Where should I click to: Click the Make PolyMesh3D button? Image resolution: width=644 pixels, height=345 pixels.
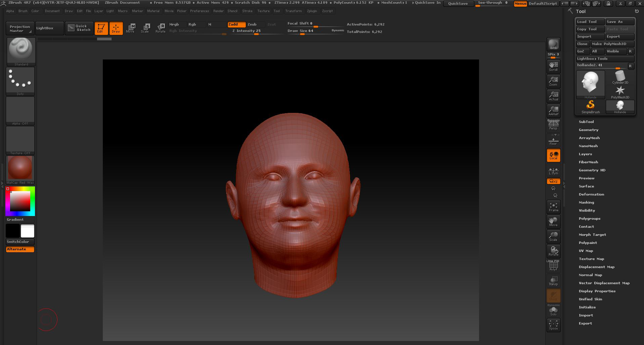612,44
